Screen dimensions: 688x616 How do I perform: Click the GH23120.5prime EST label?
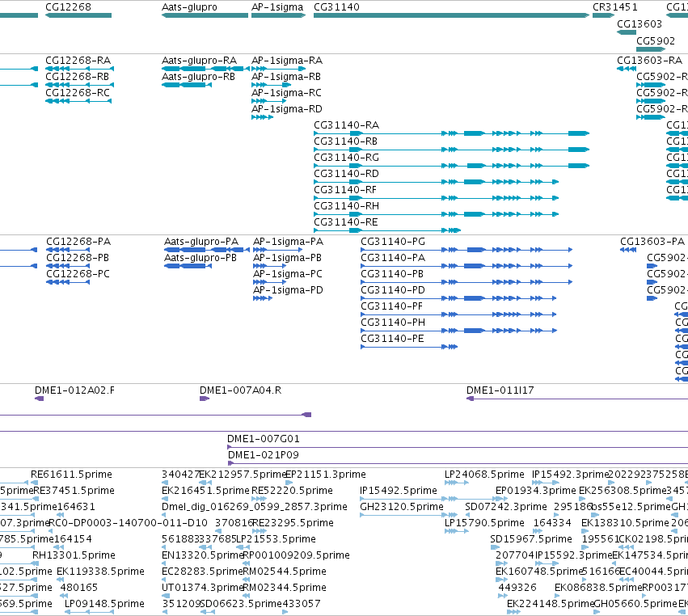(x=402, y=507)
